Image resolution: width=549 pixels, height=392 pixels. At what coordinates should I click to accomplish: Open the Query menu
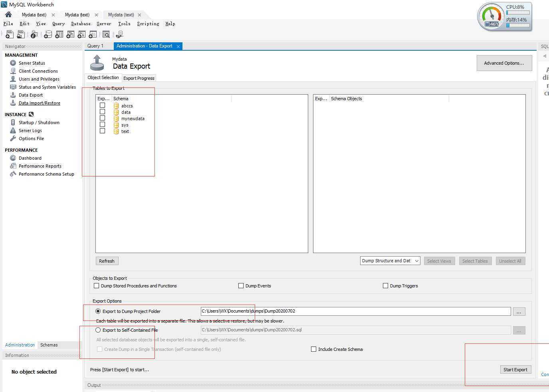[58, 24]
